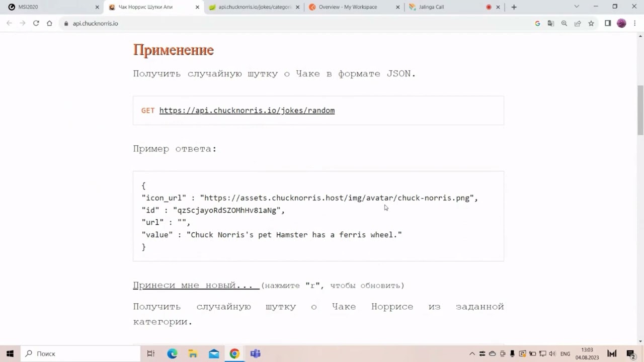The image size is (644, 362).
Task: Open the Translate this page icon
Action: (x=551, y=23)
